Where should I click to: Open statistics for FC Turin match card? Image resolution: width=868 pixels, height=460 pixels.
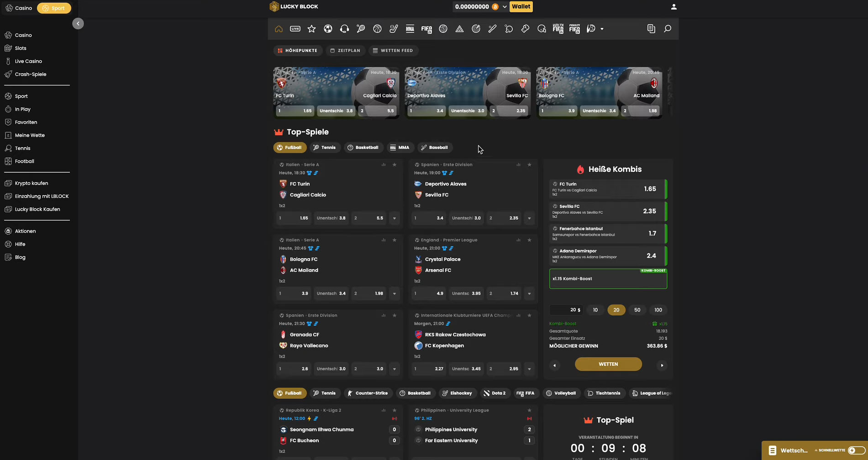tap(383, 164)
